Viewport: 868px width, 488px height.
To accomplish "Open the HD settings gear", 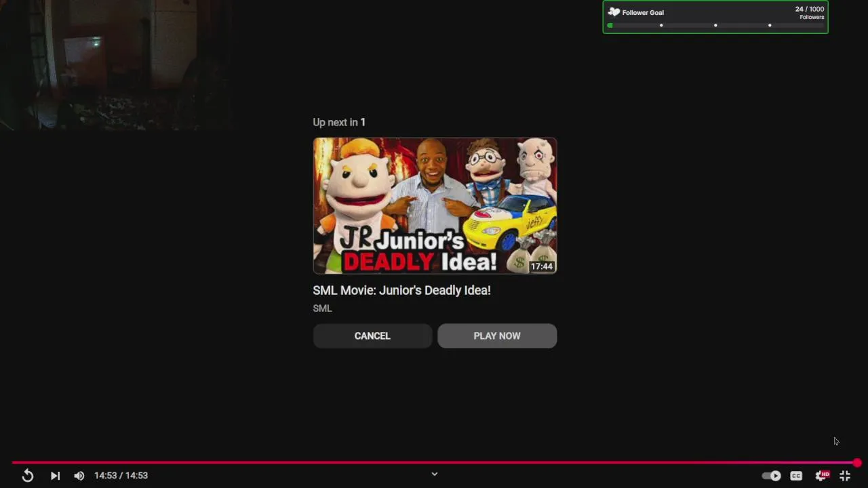I will 822,476.
